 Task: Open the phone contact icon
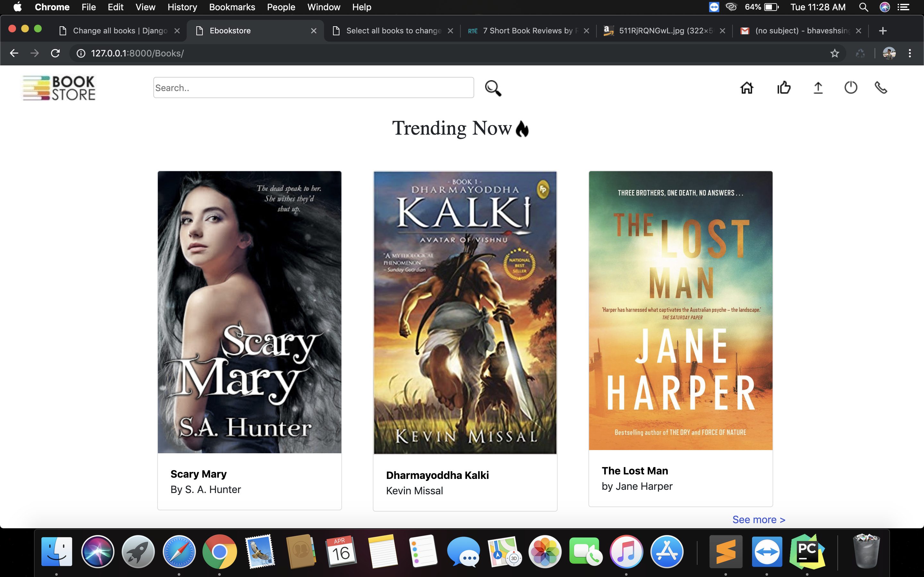(881, 88)
